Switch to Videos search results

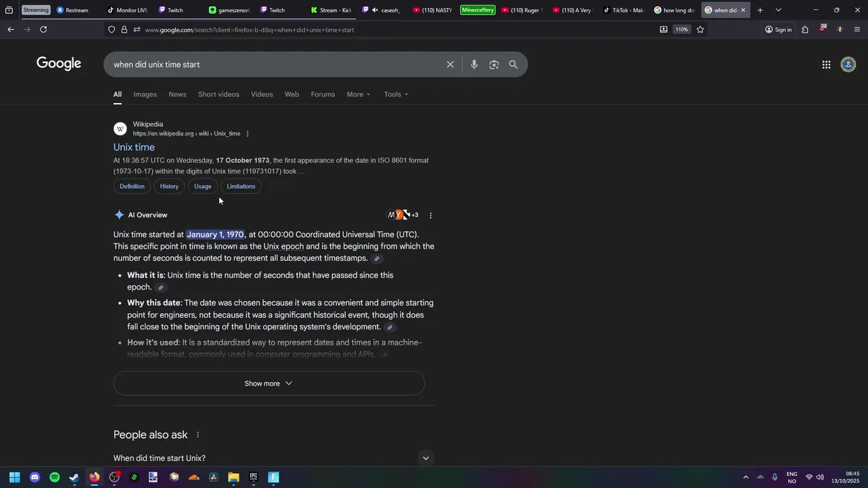point(262,94)
